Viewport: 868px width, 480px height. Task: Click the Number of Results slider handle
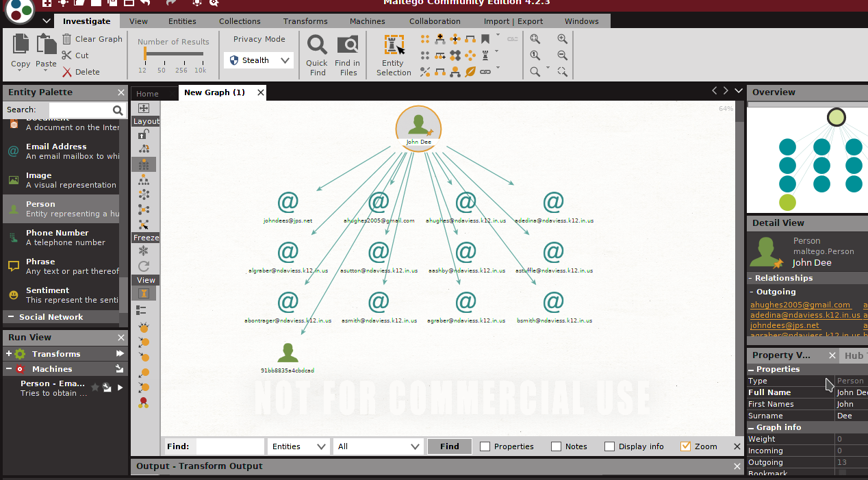tap(145, 55)
